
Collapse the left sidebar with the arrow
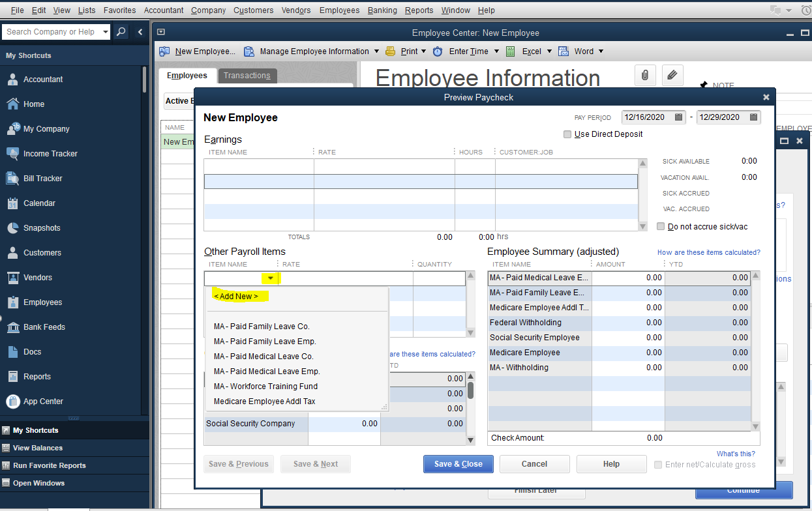(x=140, y=31)
